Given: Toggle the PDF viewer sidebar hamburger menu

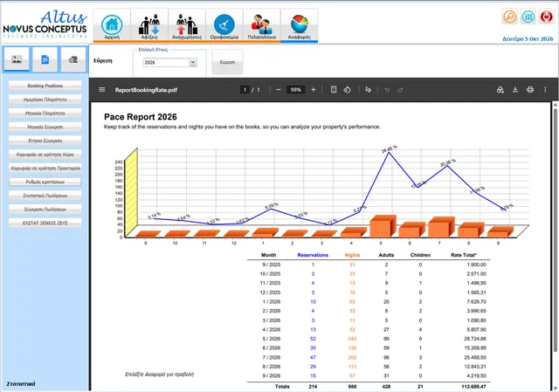Looking at the screenshot, I should [x=102, y=90].
